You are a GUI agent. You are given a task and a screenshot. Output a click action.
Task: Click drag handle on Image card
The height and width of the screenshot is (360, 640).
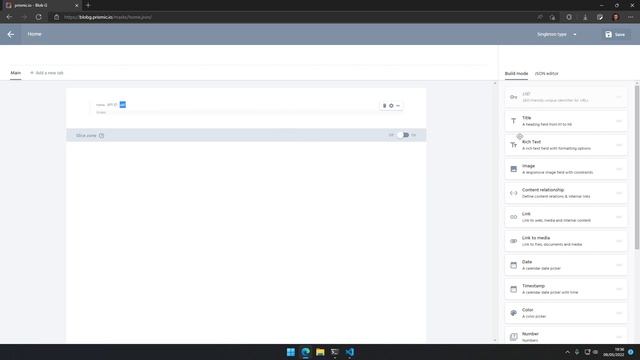(x=619, y=169)
